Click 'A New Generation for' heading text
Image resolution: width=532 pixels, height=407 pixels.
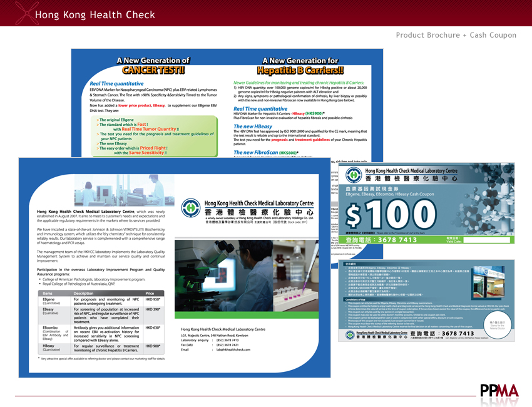300,61
